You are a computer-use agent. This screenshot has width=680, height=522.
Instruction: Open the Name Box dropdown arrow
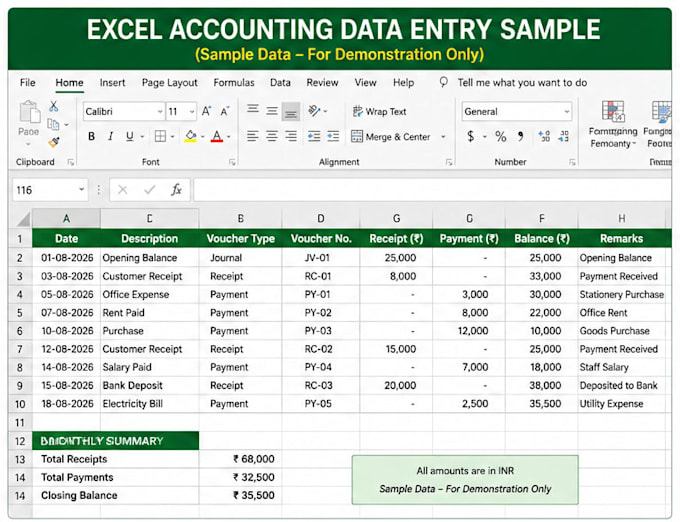point(81,189)
